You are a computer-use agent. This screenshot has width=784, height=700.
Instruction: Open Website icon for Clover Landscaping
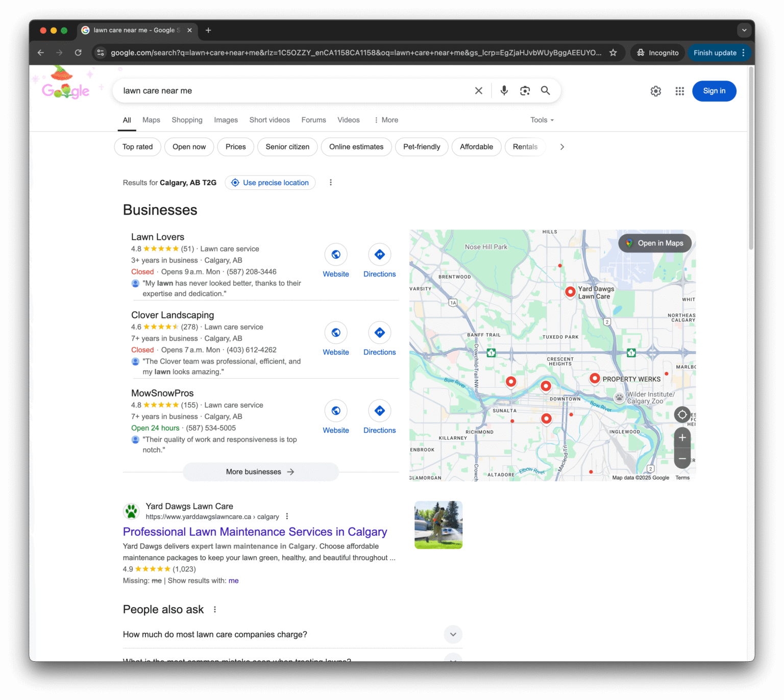click(336, 333)
